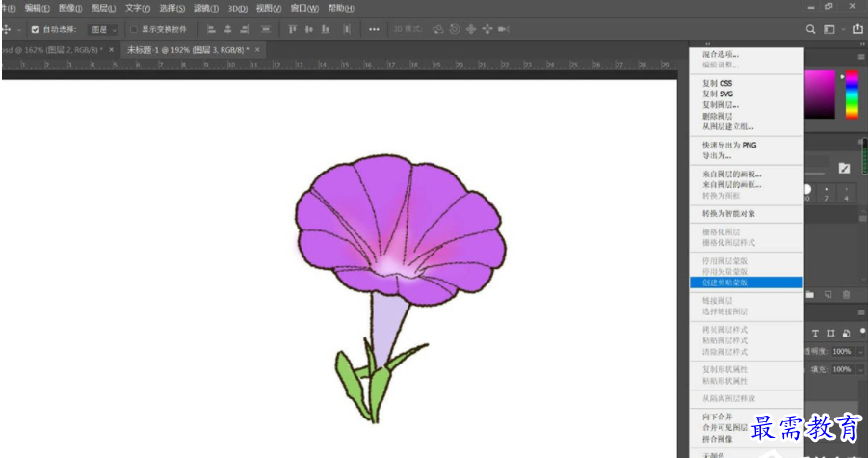
Task: Click the align horizontal centers icon
Action: pos(228,29)
